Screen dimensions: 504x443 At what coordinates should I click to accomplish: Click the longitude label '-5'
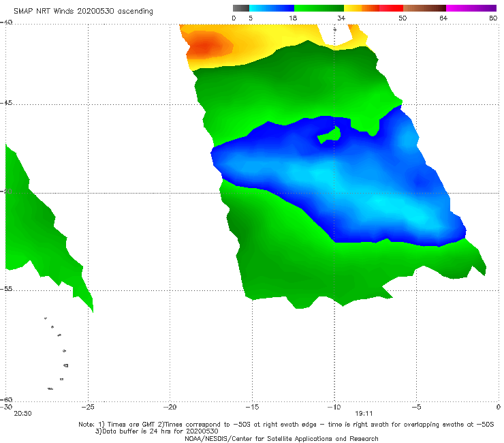coord(416,407)
